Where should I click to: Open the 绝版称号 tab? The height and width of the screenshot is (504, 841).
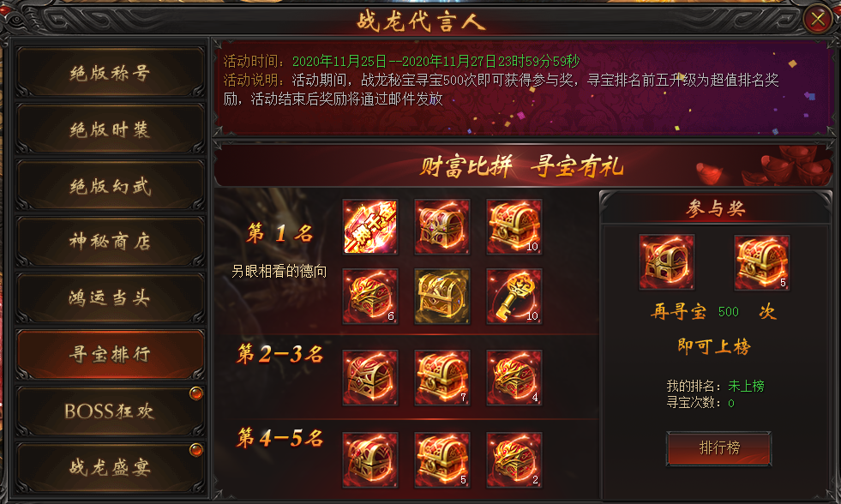point(110,72)
